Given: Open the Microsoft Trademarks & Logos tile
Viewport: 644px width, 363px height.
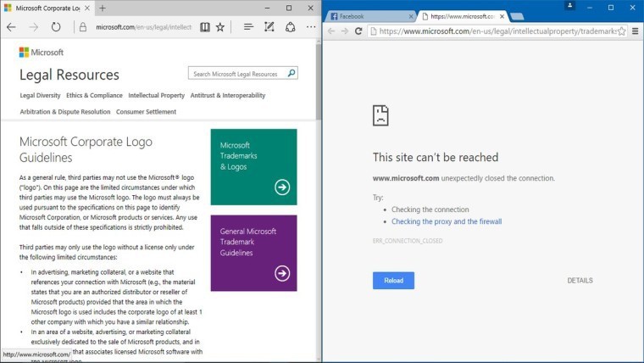Looking at the screenshot, I should coord(253,166).
